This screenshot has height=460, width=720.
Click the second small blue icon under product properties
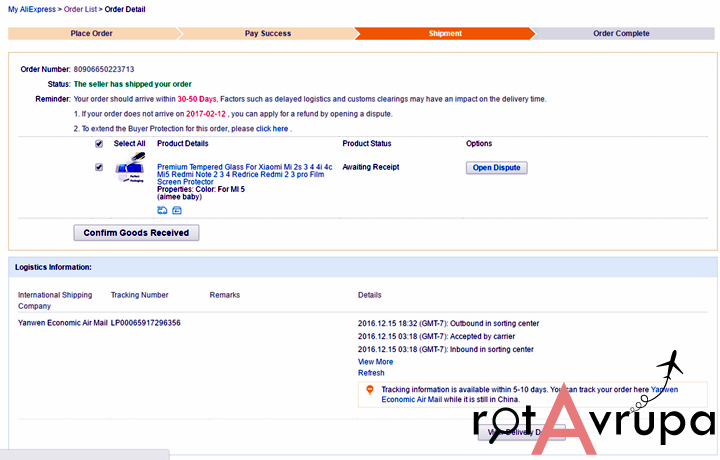(177, 210)
